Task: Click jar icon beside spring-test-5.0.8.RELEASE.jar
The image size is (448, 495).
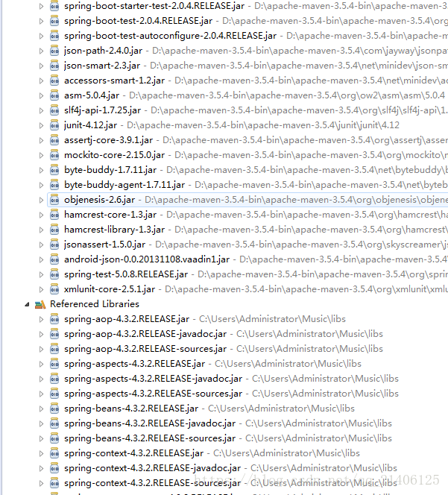Action: pos(54,274)
